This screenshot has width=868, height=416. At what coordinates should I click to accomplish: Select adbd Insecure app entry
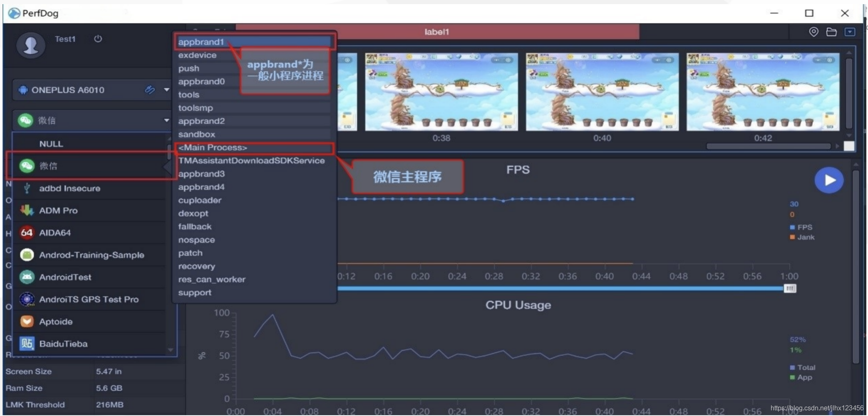click(89, 188)
